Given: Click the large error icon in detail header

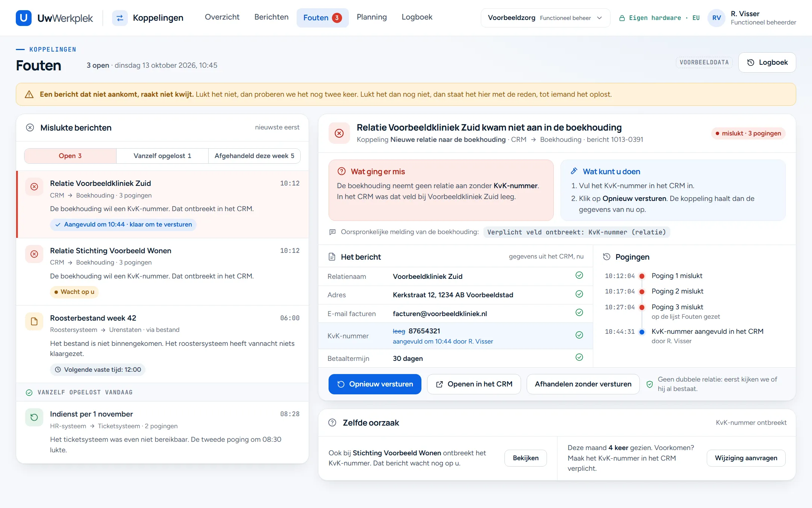Looking at the screenshot, I should tap(339, 133).
